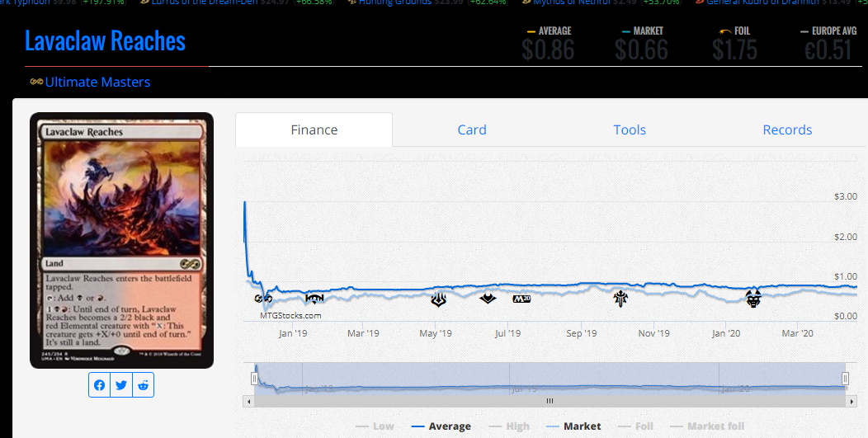Click the $0.00 y-axis label
The width and height of the screenshot is (868, 438).
click(x=845, y=316)
